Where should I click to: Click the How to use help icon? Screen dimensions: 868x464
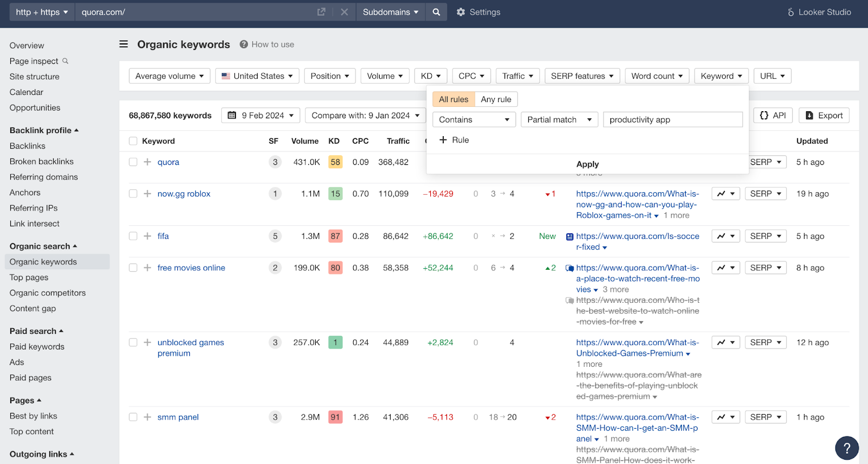coord(244,45)
